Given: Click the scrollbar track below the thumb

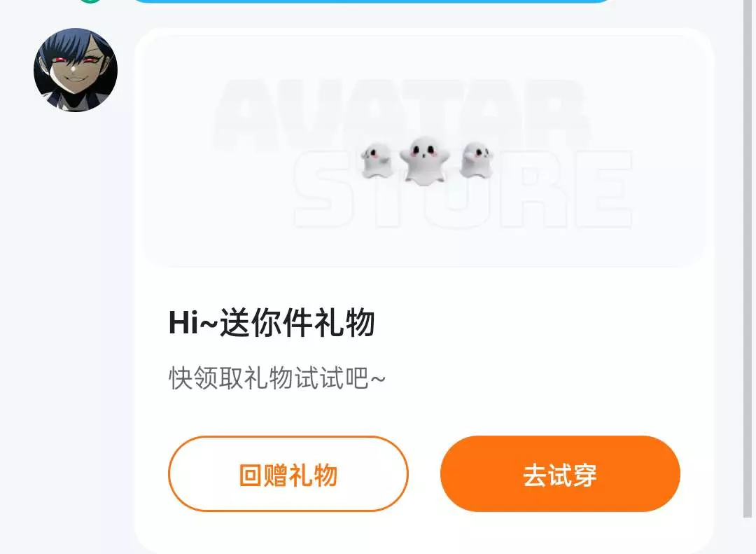Looking at the screenshot, I should (x=749, y=536).
